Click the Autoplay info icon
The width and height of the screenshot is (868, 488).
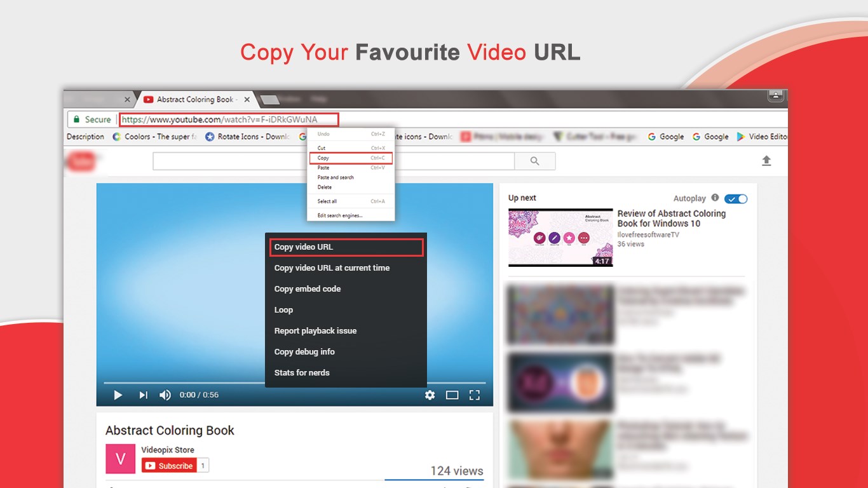tap(715, 198)
